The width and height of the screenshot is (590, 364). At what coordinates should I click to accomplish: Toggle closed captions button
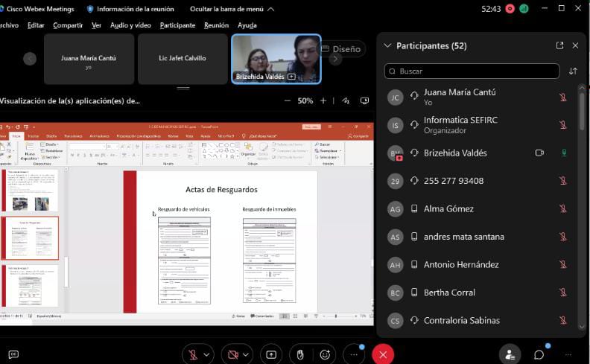click(x=13, y=354)
